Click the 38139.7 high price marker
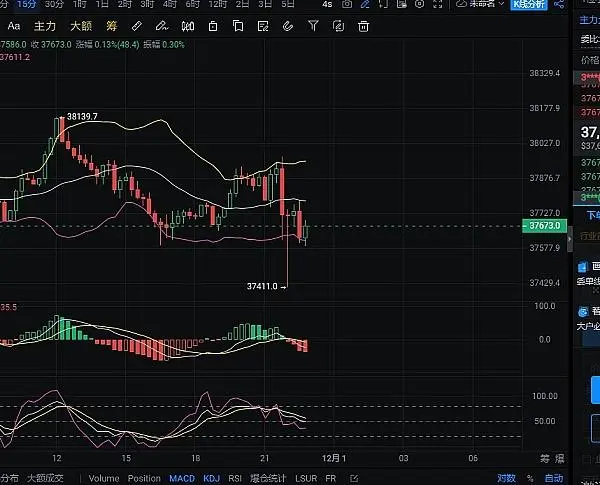The height and width of the screenshot is (485, 600). pyautogui.click(x=82, y=116)
